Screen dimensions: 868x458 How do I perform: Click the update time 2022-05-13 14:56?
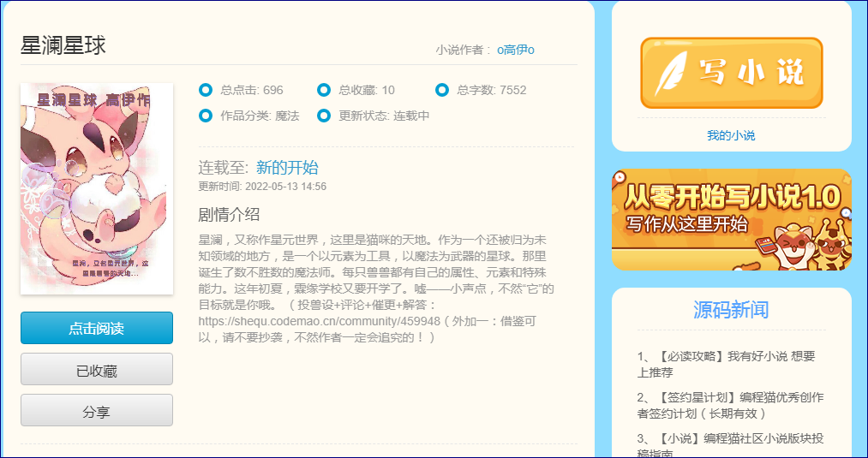[285, 187]
